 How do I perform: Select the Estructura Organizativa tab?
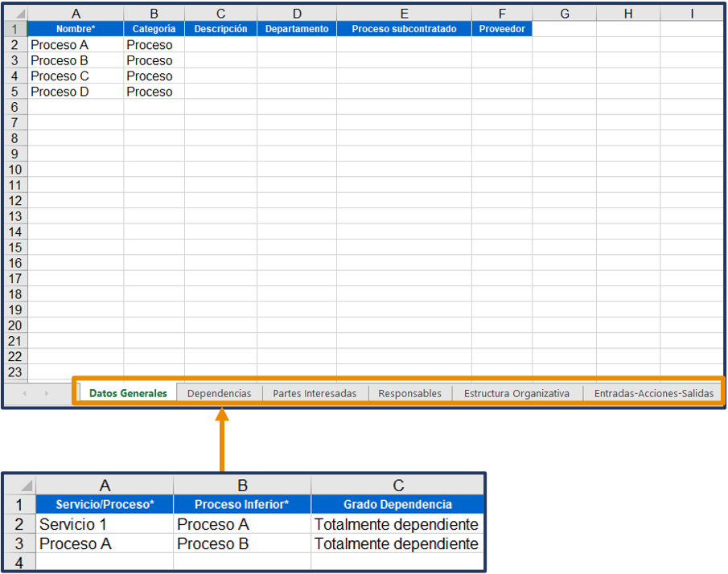[516, 393]
